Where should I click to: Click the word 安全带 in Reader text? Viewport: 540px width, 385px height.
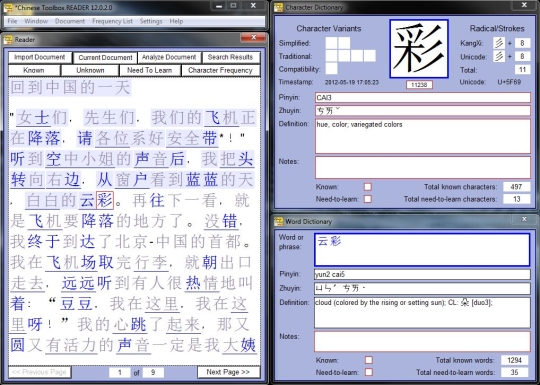click(x=192, y=138)
